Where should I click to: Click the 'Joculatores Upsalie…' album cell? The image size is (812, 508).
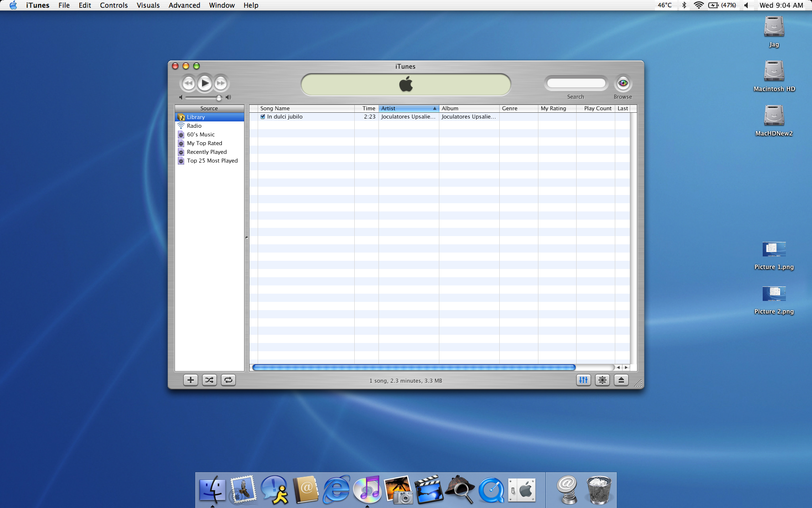pos(469,117)
